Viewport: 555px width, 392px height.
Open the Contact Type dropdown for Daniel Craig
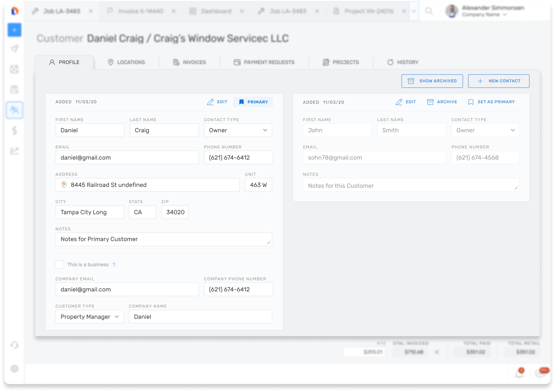click(x=238, y=130)
